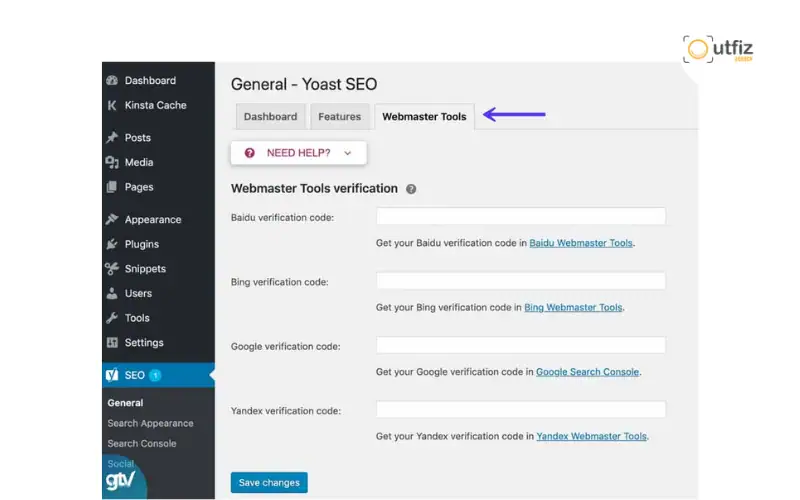Image resolution: width=800 pixels, height=500 pixels.
Task: Follow the Bing Webmaster Tools link
Action: click(573, 308)
